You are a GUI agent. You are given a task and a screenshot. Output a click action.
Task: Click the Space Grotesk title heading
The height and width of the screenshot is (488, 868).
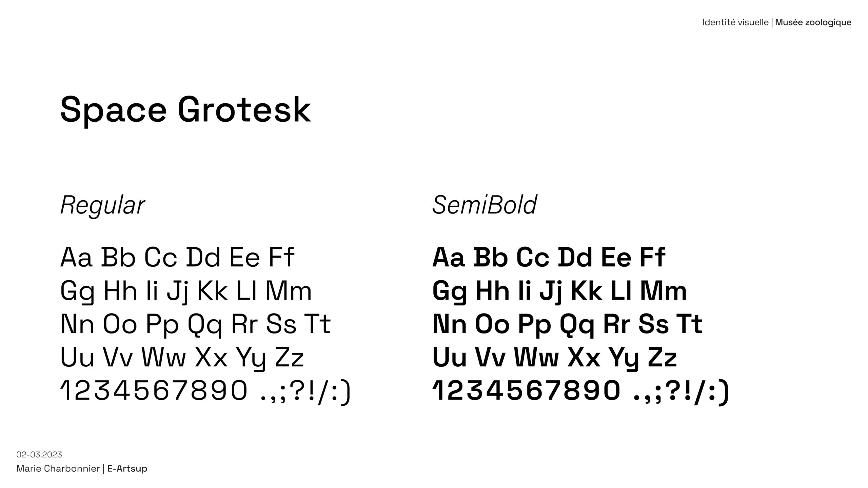(x=185, y=109)
